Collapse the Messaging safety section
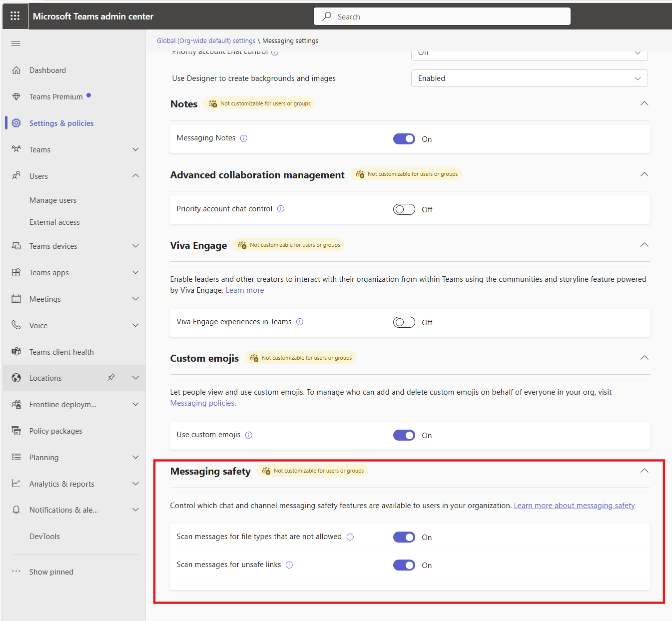Screen dimensions: 672x621 pos(645,471)
